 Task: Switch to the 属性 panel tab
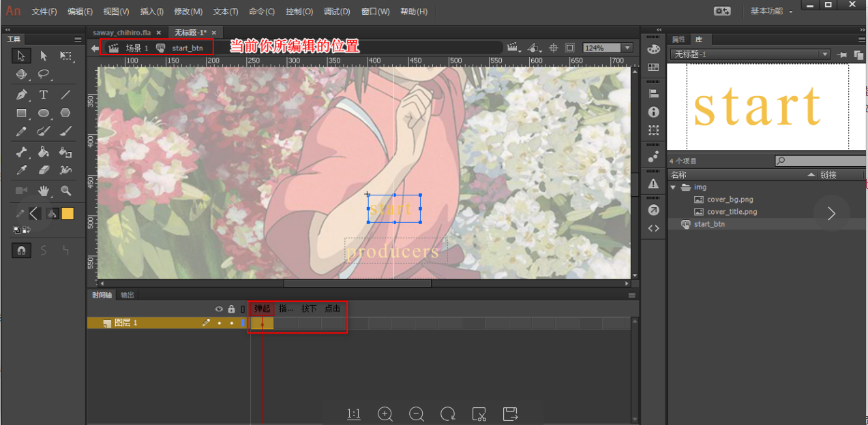pos(678,40)
